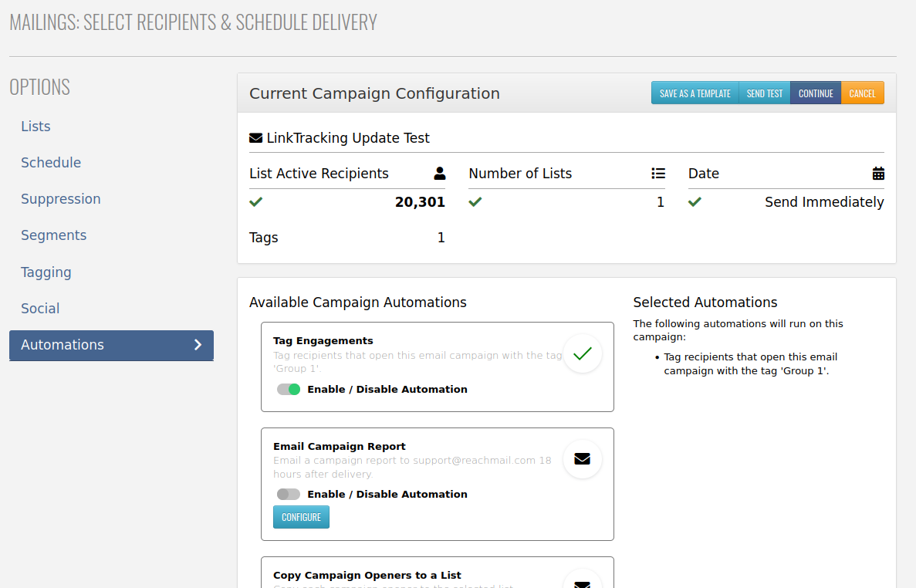Click the list icon beside Number of Lists
The image size is (916, 588).
coord(658,174)
